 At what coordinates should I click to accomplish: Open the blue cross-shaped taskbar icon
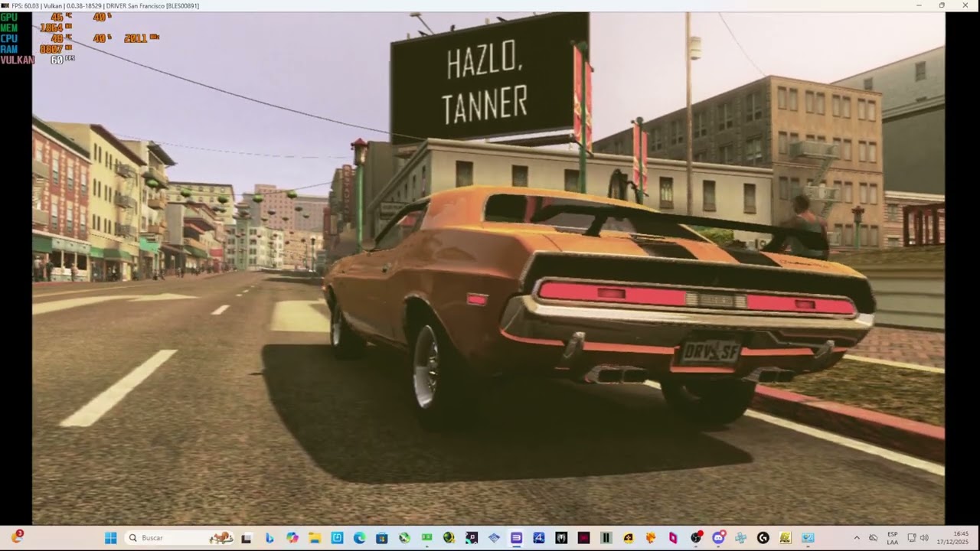(x=740, y=538)
